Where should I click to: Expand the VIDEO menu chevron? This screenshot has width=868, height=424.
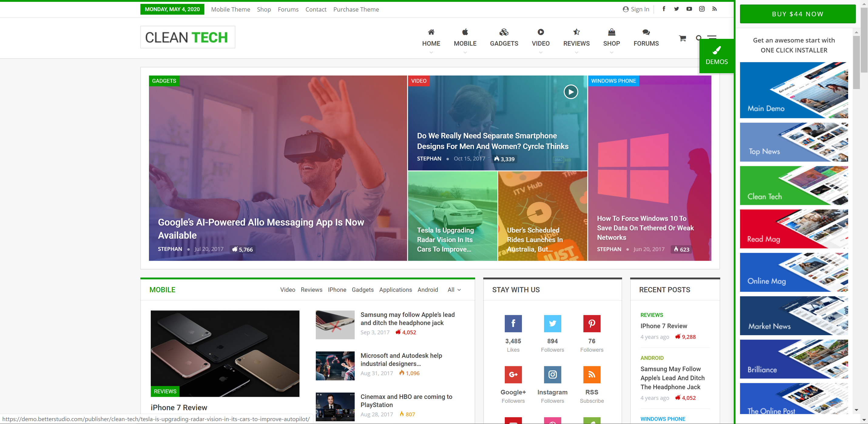pos(540,53)
